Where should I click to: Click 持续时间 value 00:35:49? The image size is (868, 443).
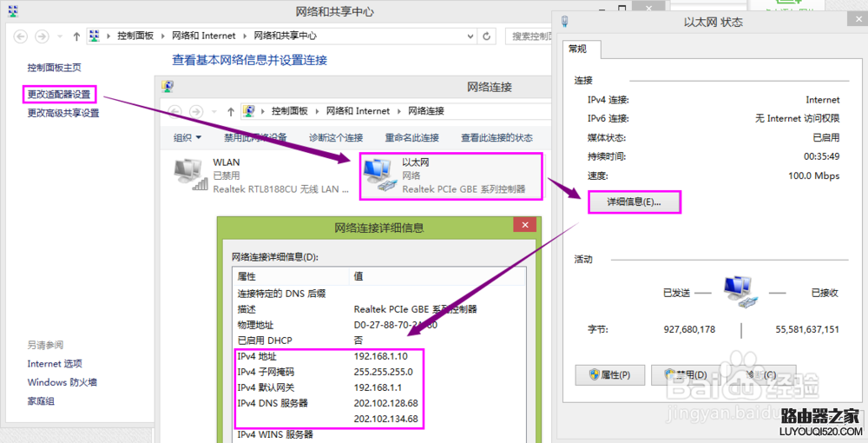pos(821,156)
